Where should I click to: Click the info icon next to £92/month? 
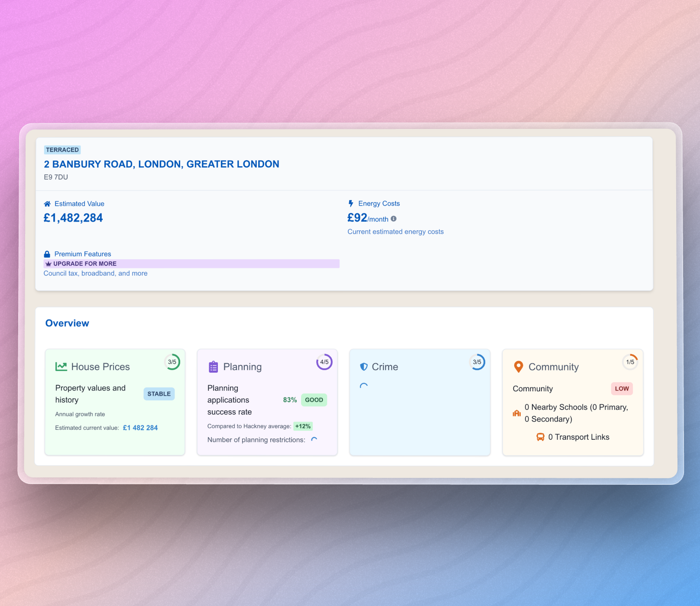click(393, 219)
